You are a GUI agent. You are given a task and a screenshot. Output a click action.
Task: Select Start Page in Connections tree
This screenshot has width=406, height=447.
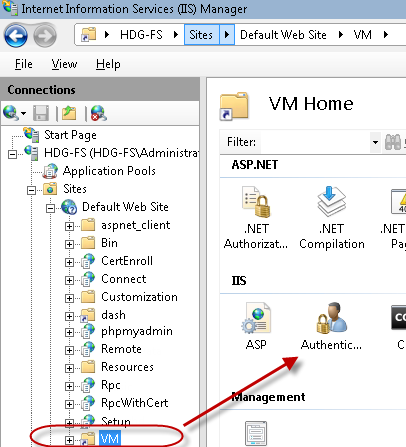[x=70, y=135]
